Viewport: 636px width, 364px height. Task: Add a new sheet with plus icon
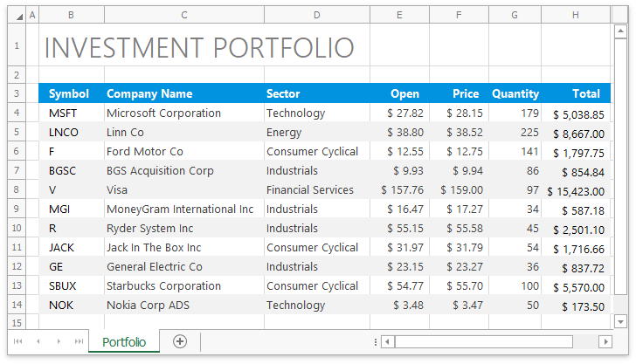(x=180, y=341)
